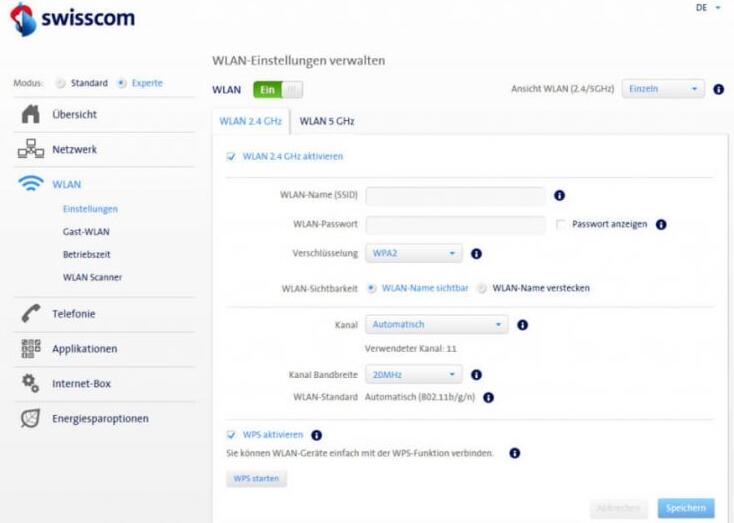This screenshot has width=734, height=523.
Task: Show info for WLAN-Name (SSID)
Action: pos(559,195)
